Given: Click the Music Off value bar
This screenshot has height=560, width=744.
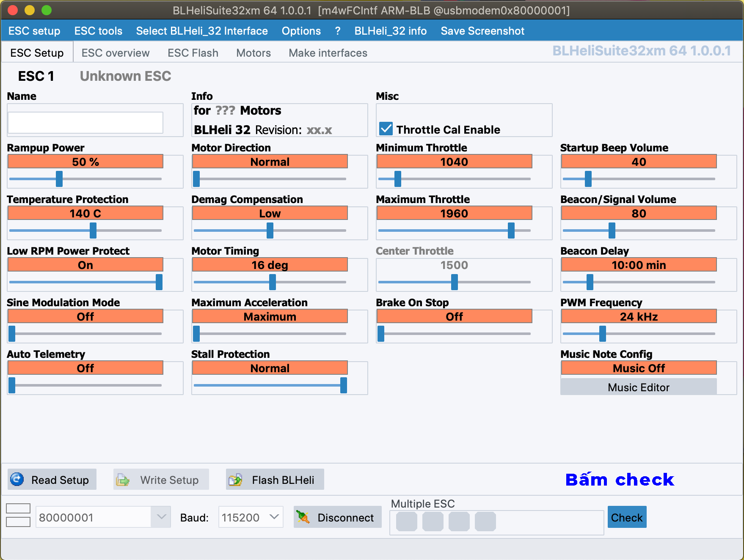Looking at the screenshot, I should click(x=639, y=368).
